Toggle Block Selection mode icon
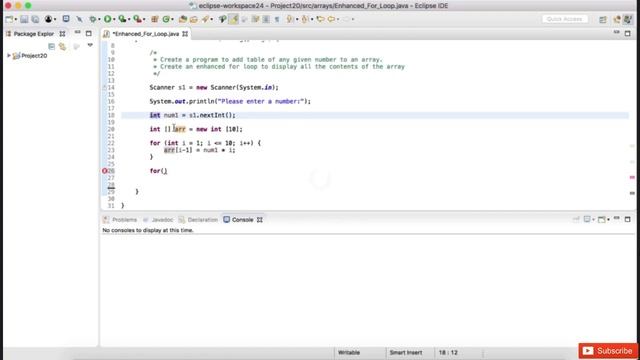 click(x=266, y=19)
